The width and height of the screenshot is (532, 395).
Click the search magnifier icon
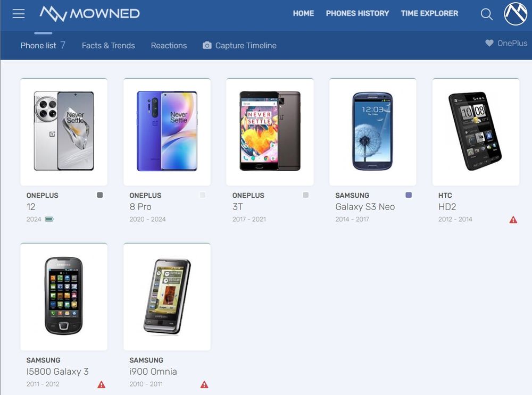(x=487, y=14)
